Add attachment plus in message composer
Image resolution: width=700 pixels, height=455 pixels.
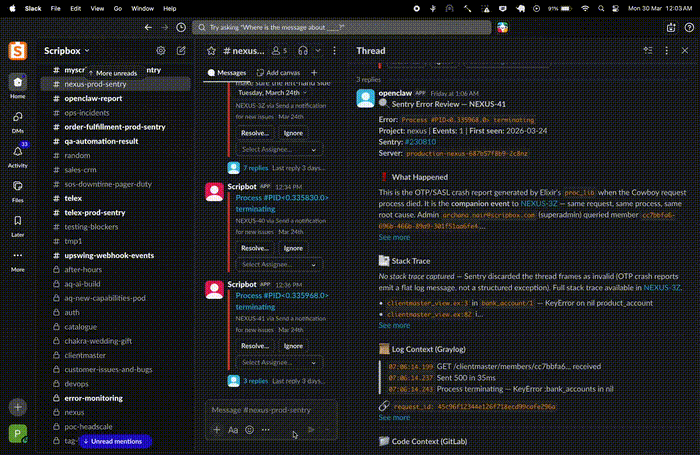point(217,430)
